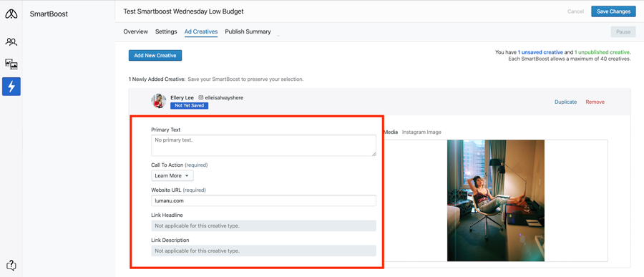This screenshot has width=644, height=277.
Task: Open the creators people icon in sidebar
Action: pos(11,42)
